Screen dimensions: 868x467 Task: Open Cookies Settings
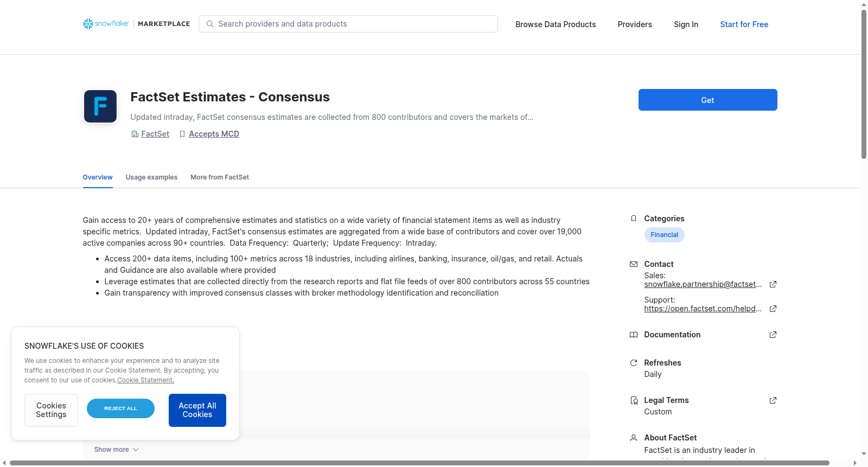point(51,410)
